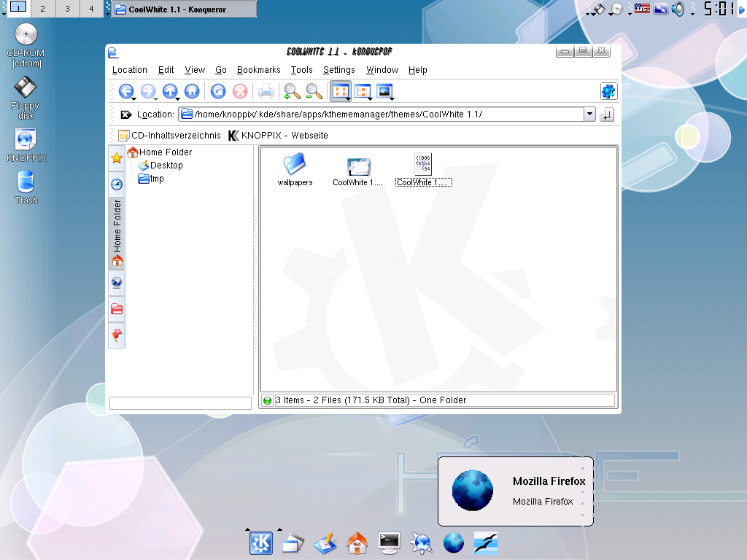Launch Home folder from the panel
The width and height of the screenshot is (747, 560).
357,542
